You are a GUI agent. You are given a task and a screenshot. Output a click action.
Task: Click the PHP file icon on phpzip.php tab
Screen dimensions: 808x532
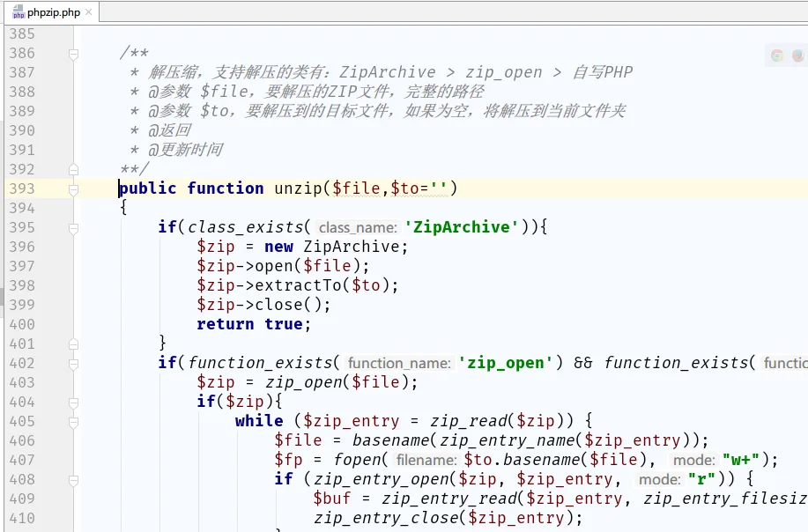(18, 13)
